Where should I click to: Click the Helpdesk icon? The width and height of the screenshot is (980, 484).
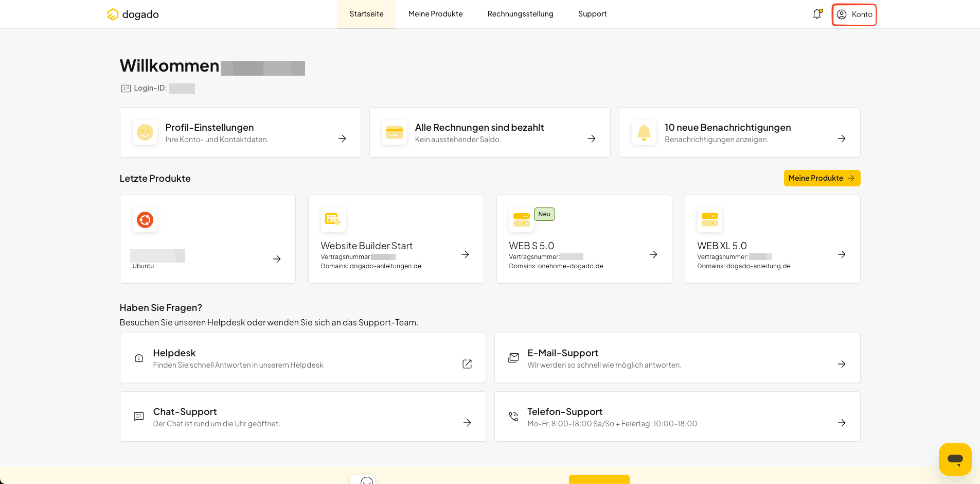click(139, 358)
